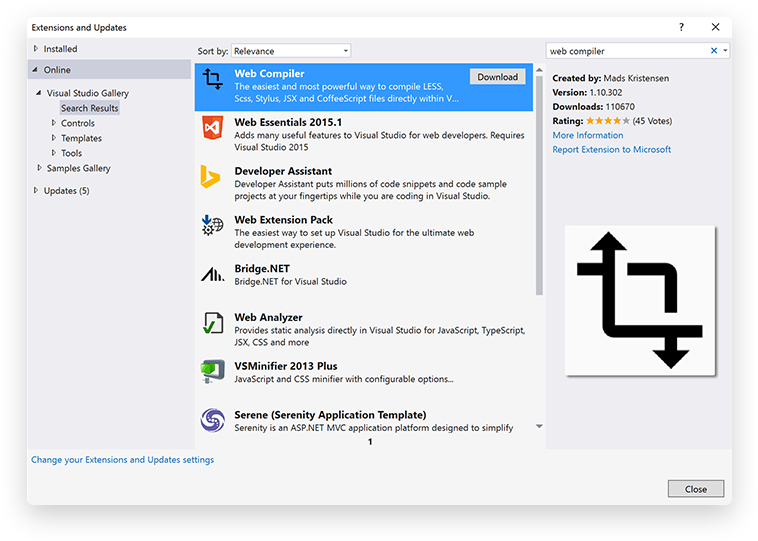This screenshot has width=758, height=541.
Task: Select the Web Essentials 2015.1 title
Action: tap(288, 122)
